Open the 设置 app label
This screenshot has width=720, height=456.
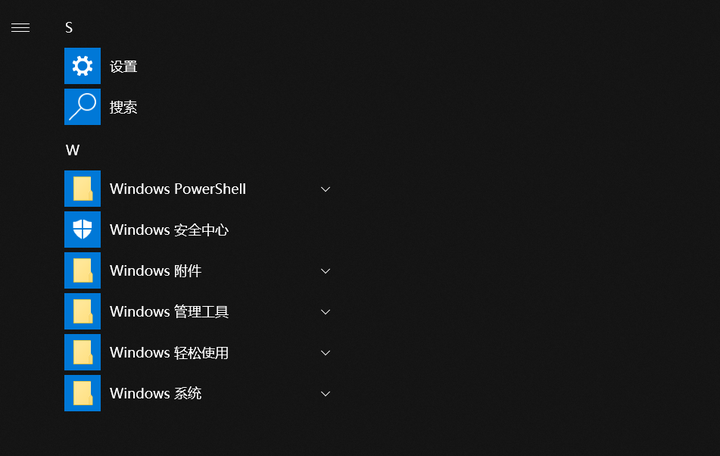pos(124,67)
